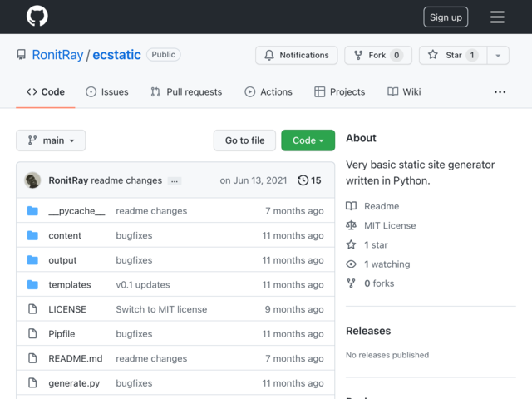Open the __pycache__ folder name
This screenshot has width=532, height=399.
(x=76, y=211)
